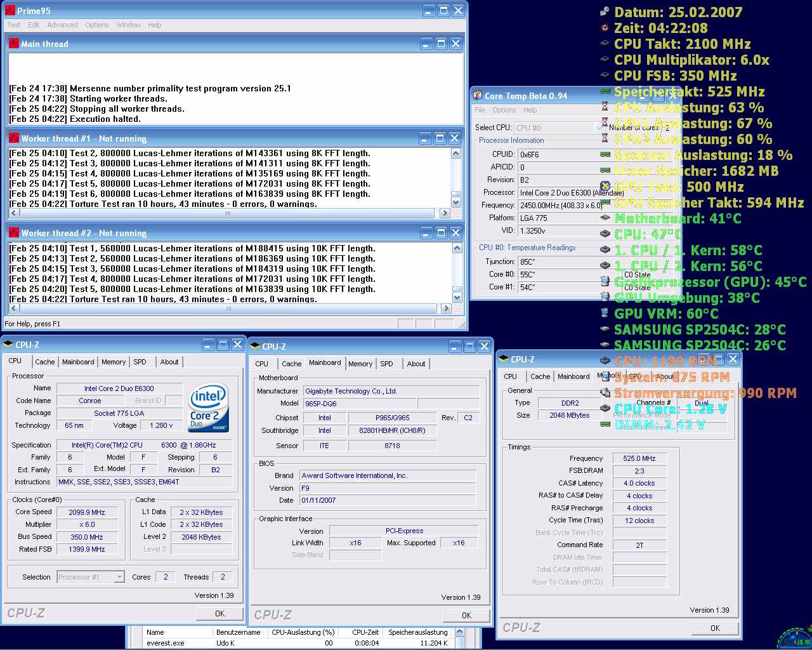Maximize the Worker thread #2 child window
Image resolution: width=812 pixels, height=650 pixels.
tap(441, 232)
